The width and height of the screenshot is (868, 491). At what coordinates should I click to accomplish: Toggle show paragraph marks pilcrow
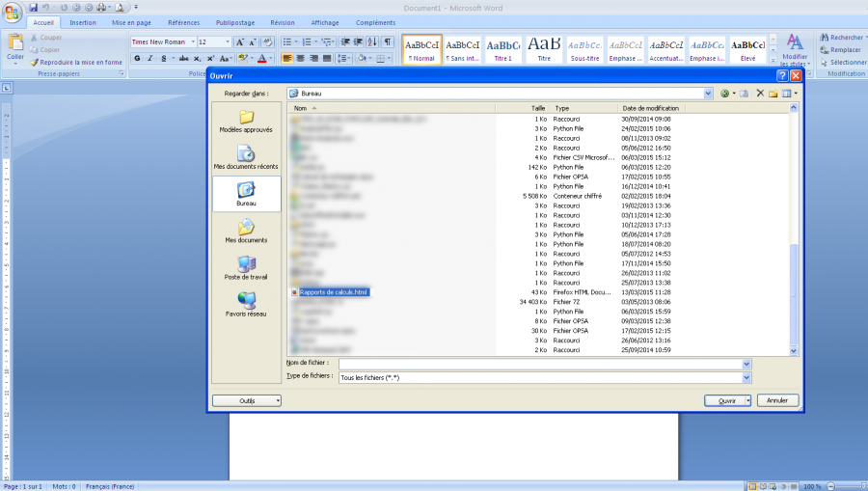[388, 42]
